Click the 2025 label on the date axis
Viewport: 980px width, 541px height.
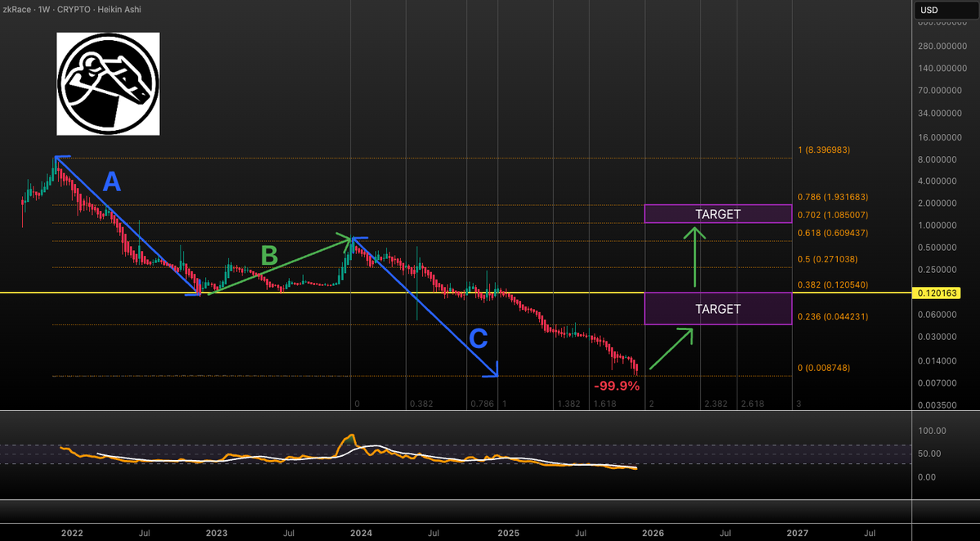click(508, 533)
